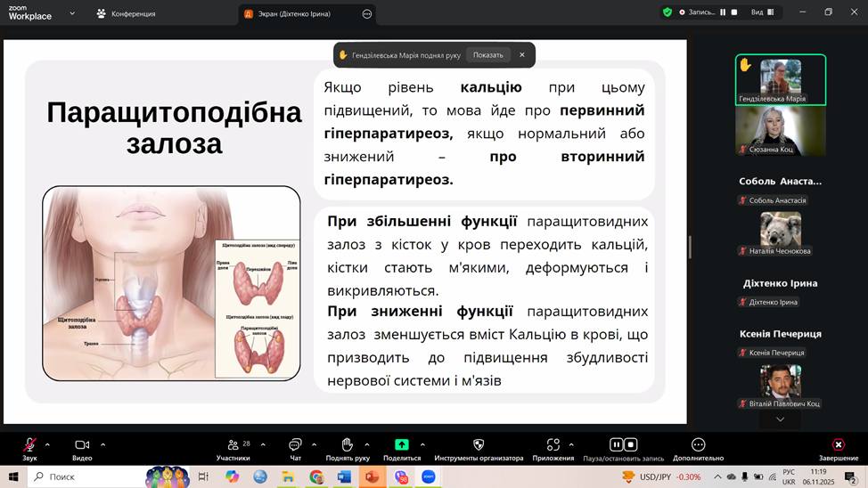Toggle camera with the Видео button

click(82, 444)
